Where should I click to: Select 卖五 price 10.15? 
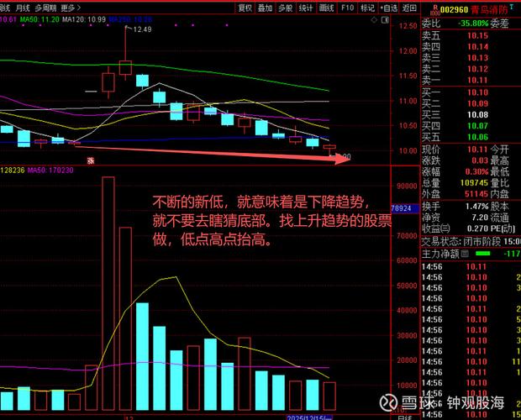tap(477, 35)
